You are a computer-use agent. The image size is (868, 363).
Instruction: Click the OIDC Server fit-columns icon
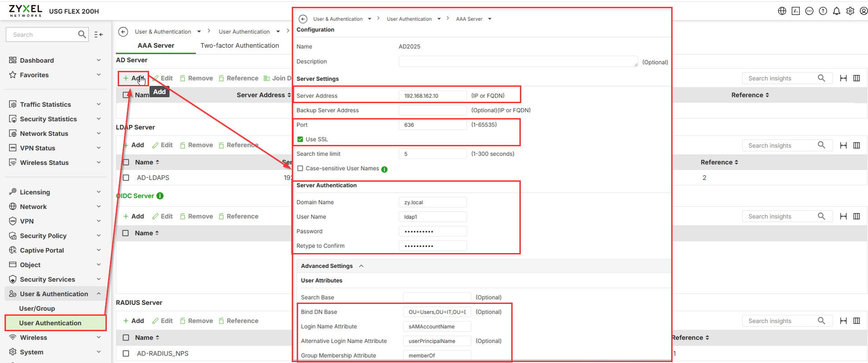pos(843,216)
